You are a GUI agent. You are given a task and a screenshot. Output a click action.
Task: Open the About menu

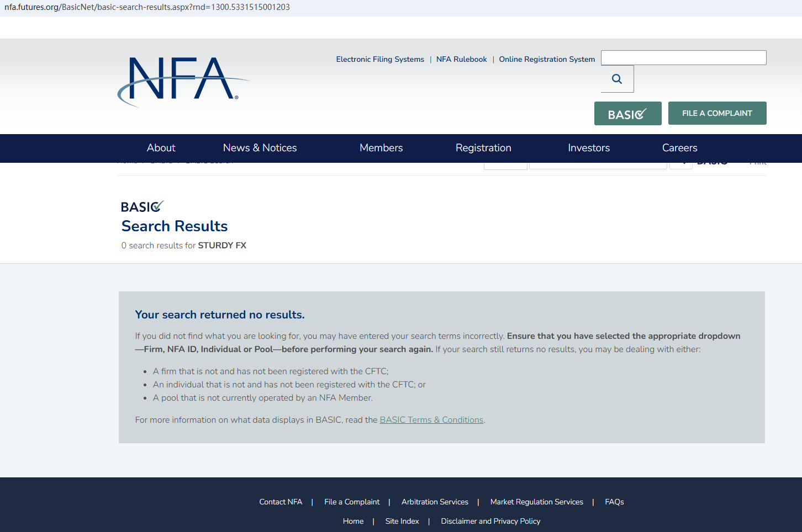pos(161,148)
